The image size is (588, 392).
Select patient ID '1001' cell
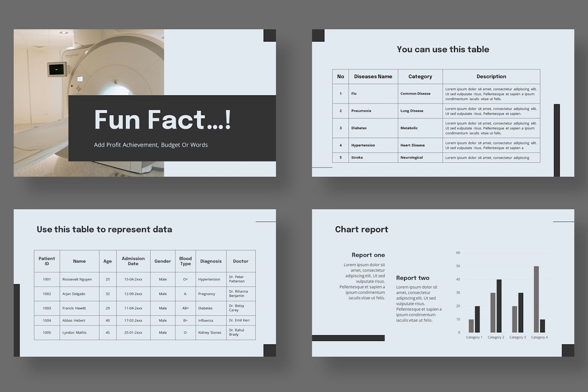(x=47, y=280)
